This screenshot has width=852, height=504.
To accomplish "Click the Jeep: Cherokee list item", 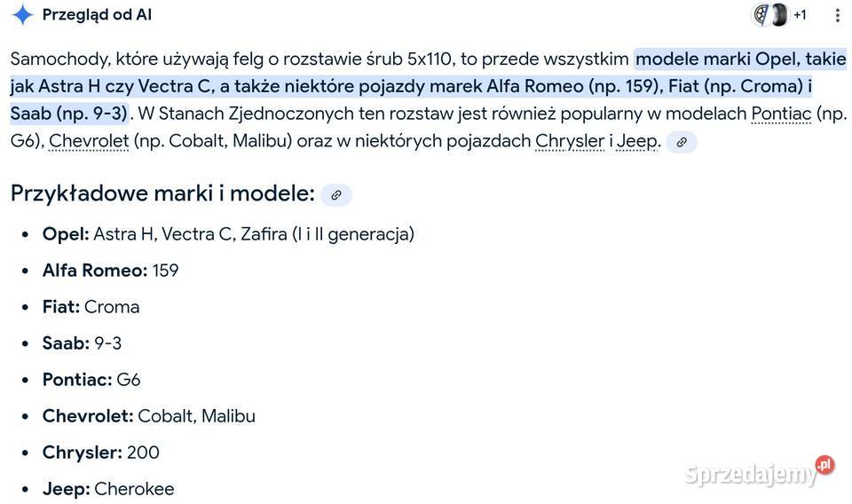I will 108,489.
